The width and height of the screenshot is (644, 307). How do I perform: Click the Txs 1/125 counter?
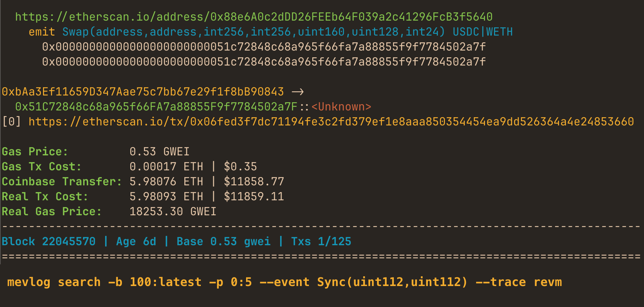321,241
